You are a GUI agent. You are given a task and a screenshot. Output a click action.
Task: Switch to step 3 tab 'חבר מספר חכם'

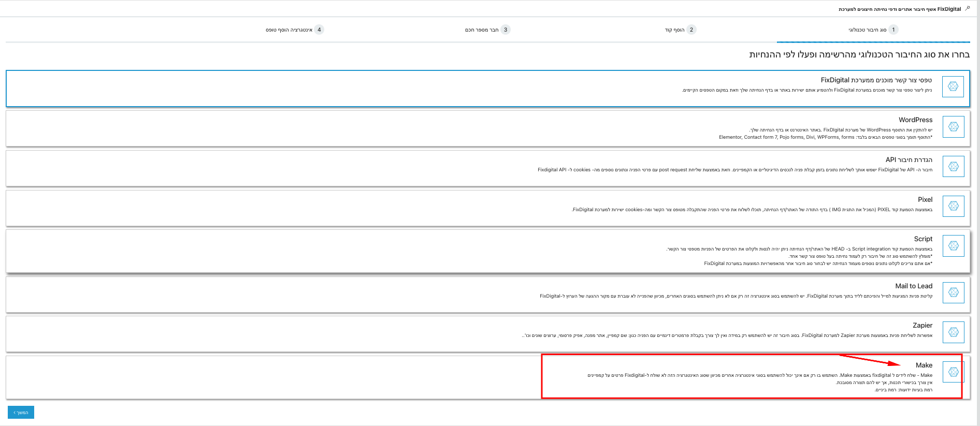487,30
